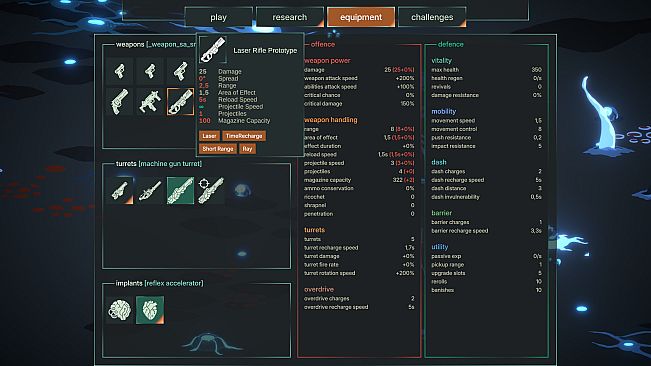Open the equipment tab
This screenshot has height=366, width=651.
[361, 17]
